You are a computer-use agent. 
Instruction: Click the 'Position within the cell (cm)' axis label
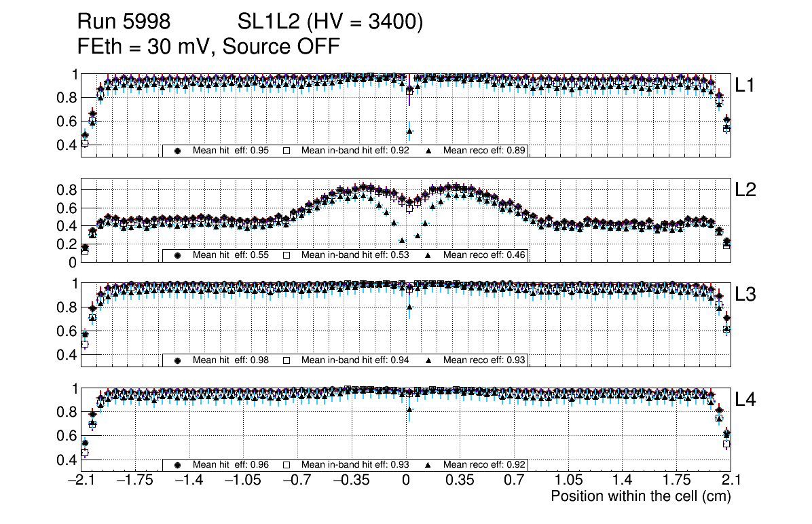tap(640, 496)
